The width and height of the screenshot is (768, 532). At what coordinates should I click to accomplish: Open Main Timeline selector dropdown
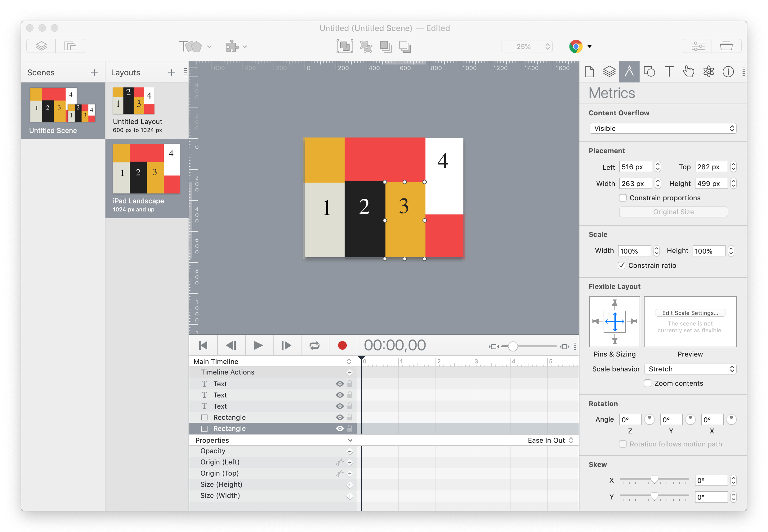pyautogui.click(x=272, y=362)
